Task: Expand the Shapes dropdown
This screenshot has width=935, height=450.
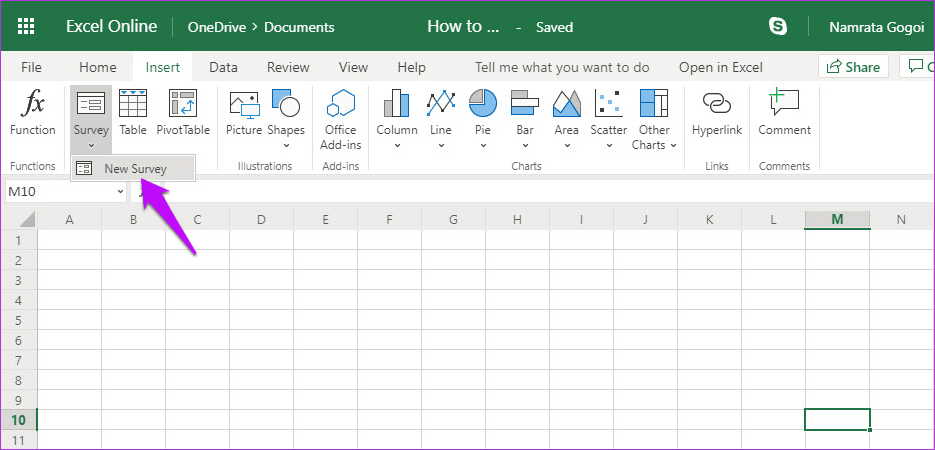Action: click(286, 145)
